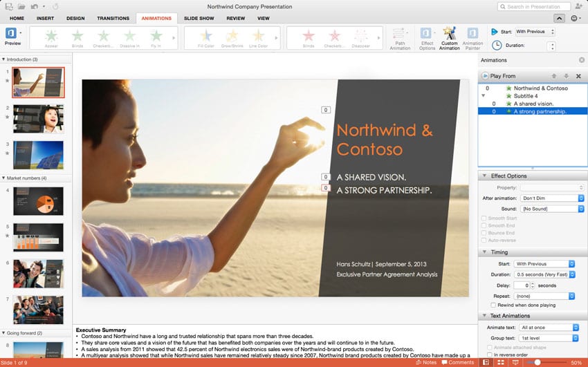Switch to slide sorter view icon
Viewport: 588px width, 367px height.
click(502, 362)
